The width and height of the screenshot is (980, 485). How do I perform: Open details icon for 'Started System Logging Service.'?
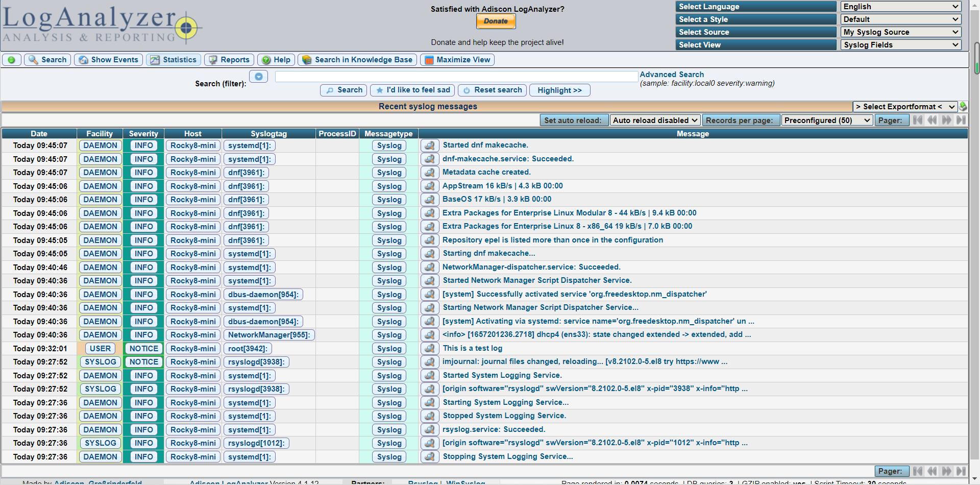point(430,376)
